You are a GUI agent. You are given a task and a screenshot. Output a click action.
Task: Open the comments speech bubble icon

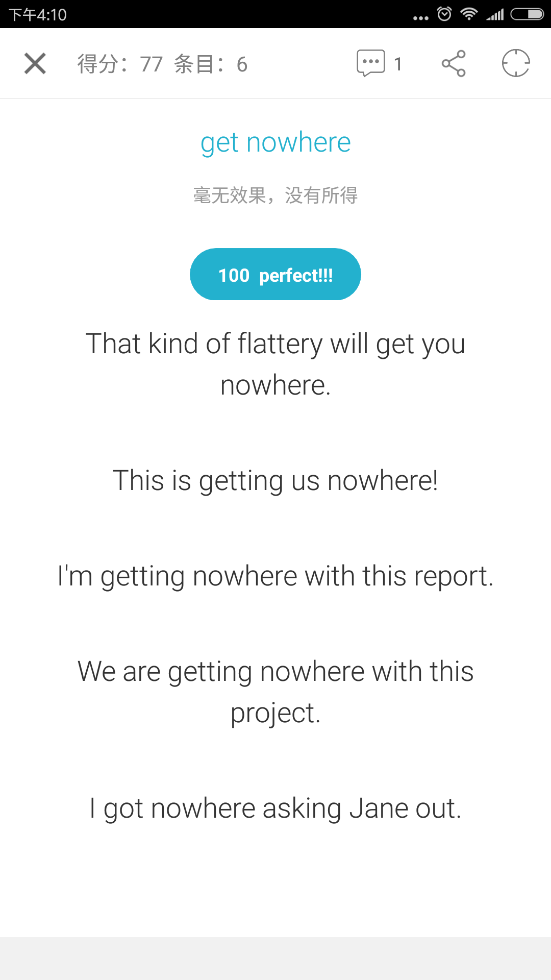[370, 63]
